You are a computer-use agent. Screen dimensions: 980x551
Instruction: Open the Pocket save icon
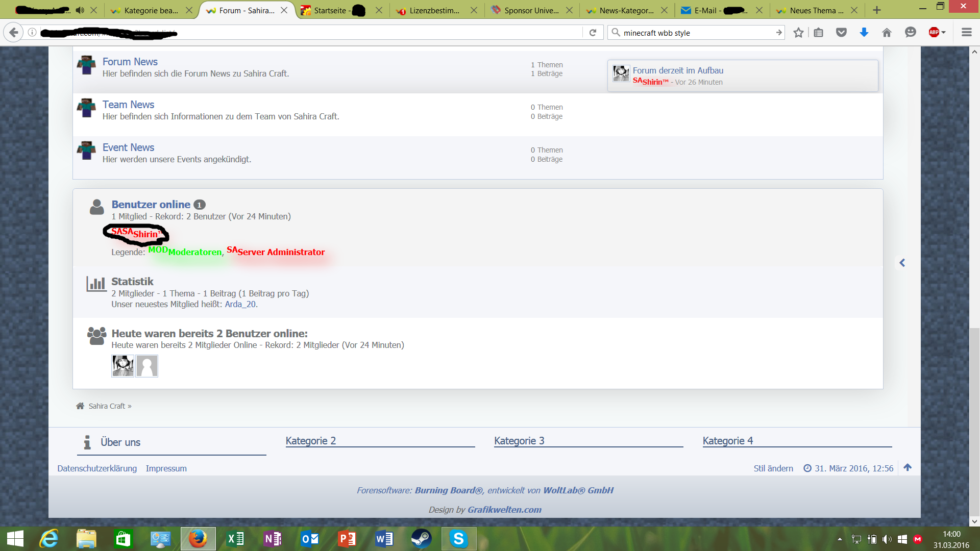point(841,33)
